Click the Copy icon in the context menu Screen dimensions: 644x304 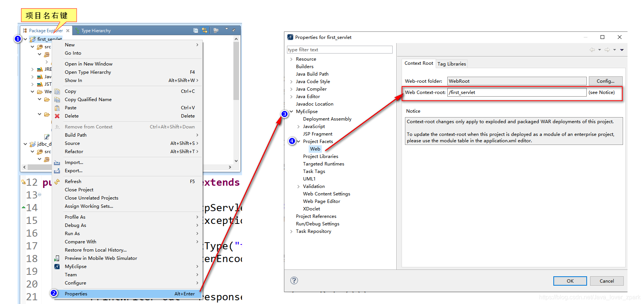57,91
